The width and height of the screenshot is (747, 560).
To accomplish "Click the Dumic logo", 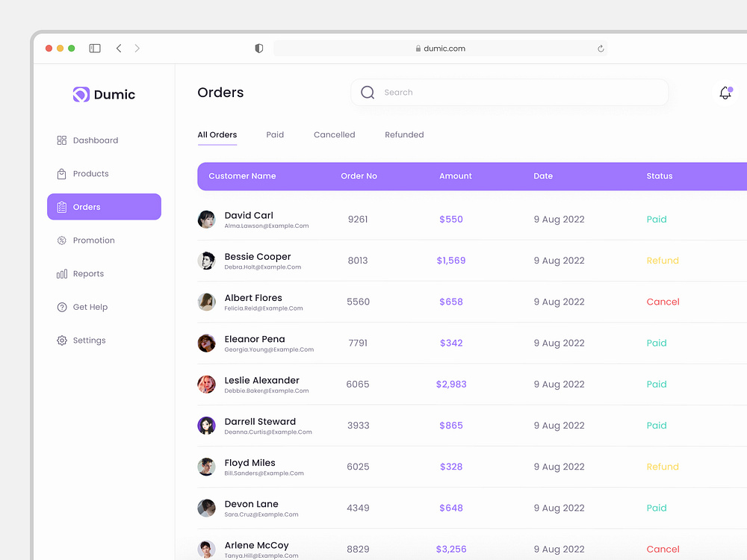I will (x=104, y=95).
